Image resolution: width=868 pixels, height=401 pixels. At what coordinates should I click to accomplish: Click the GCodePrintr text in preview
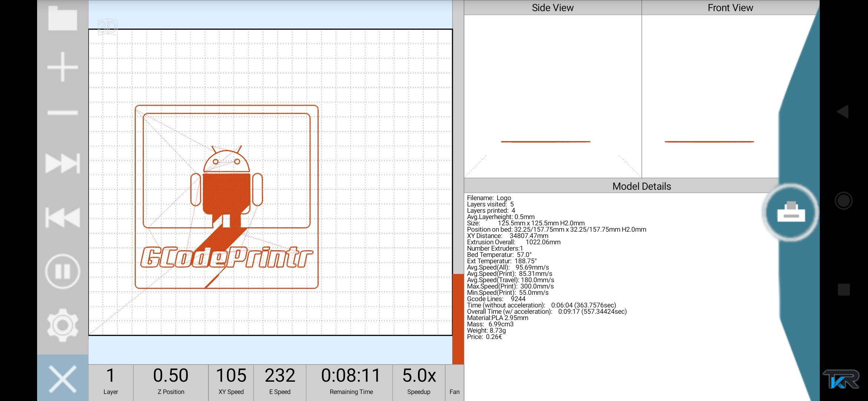pyautogui.click(x=227, y=257)
